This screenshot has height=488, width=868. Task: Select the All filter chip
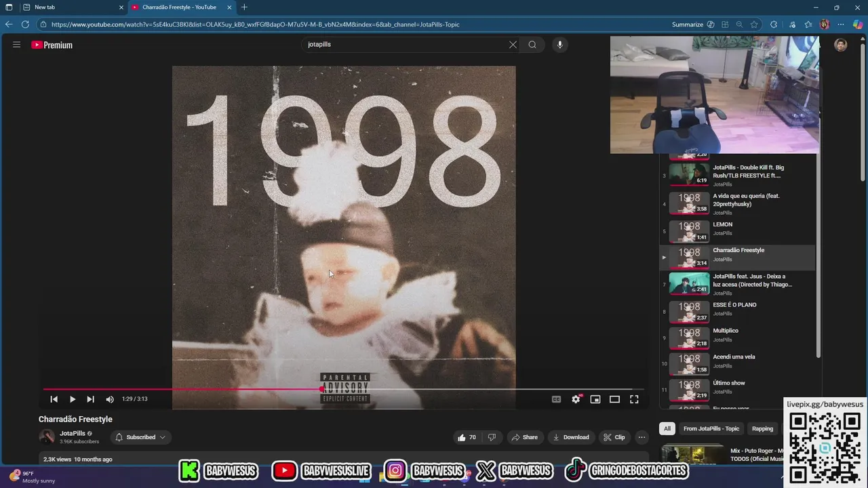[x=667, y=428]
